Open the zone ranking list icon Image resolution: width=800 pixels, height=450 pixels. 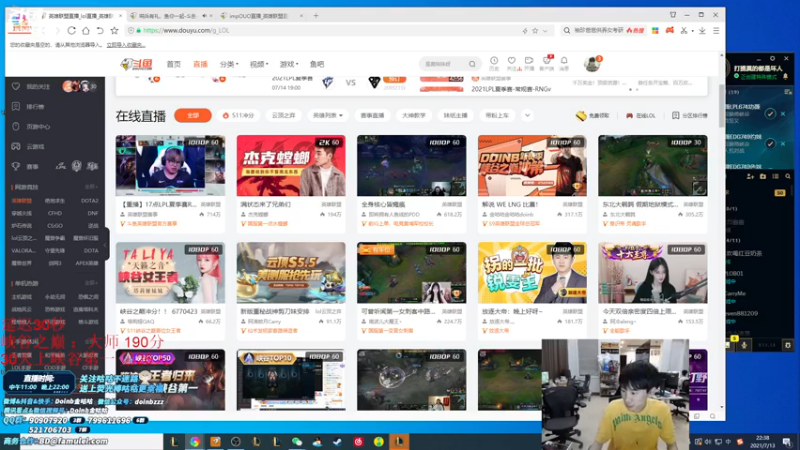pyautogui.click(x=676, y=116)
